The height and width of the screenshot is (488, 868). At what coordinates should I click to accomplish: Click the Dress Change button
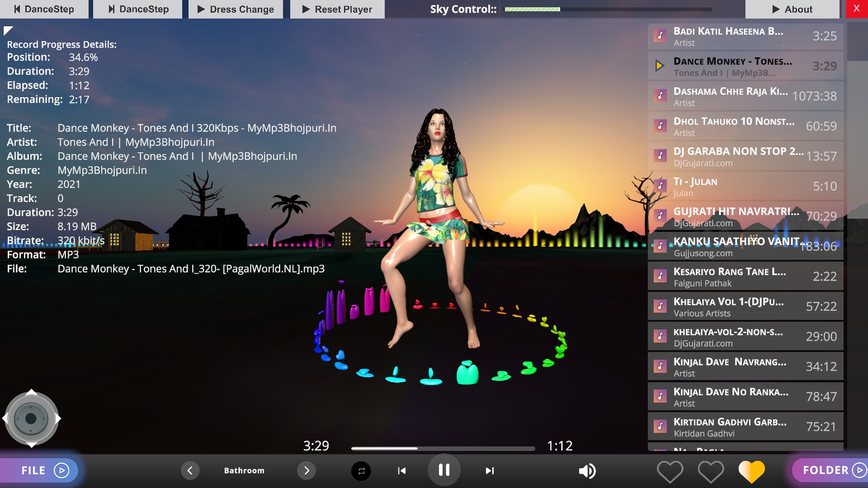point(236,9)
